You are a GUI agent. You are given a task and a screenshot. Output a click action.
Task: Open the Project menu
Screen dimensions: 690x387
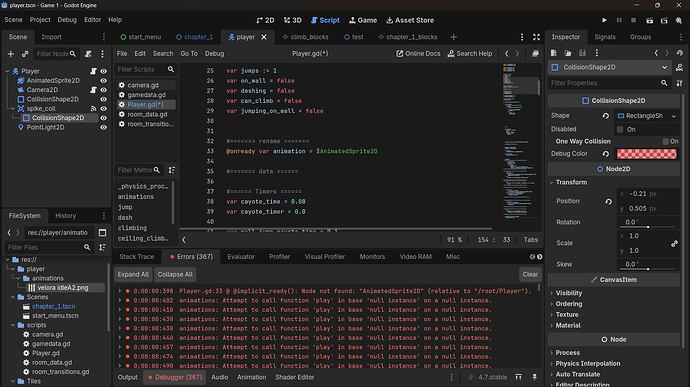(40, 20)
